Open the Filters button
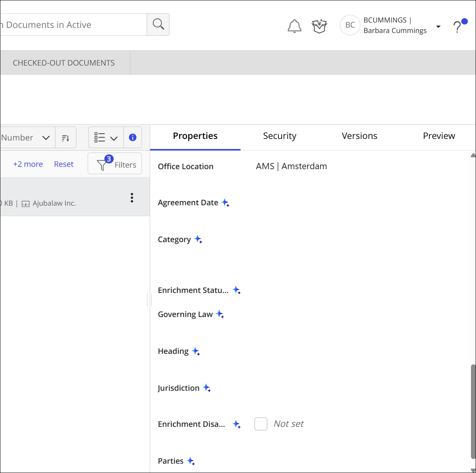The width and height of the screenshot is (476, 473). 115,163
